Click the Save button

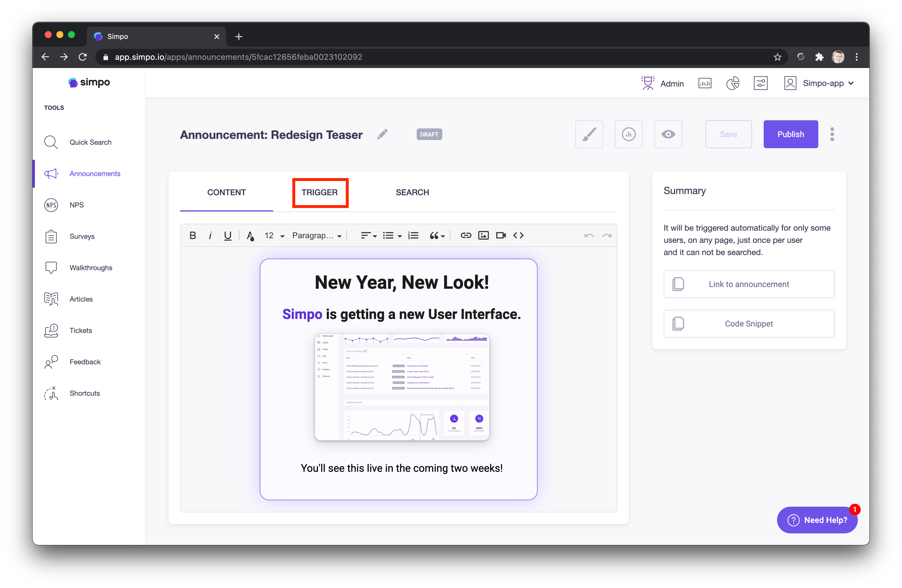pyautogui.click(x=729, y=134)
